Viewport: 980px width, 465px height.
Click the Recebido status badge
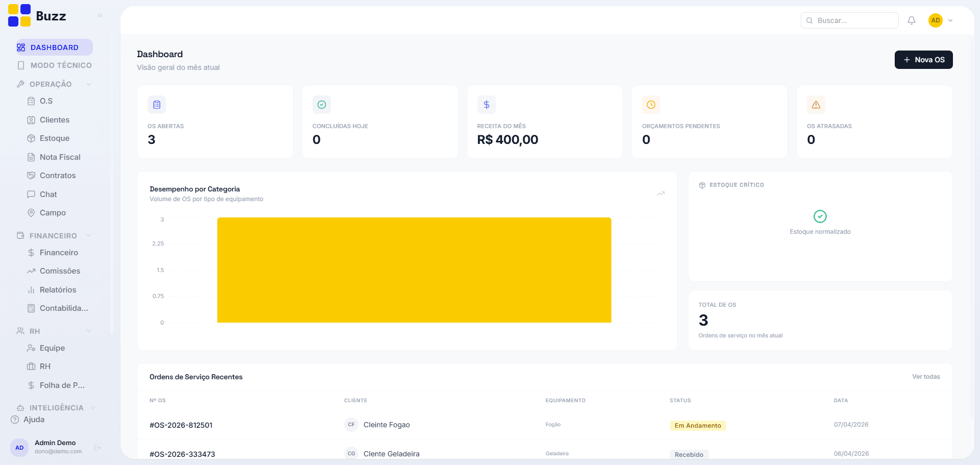click(x=689, y=454)
